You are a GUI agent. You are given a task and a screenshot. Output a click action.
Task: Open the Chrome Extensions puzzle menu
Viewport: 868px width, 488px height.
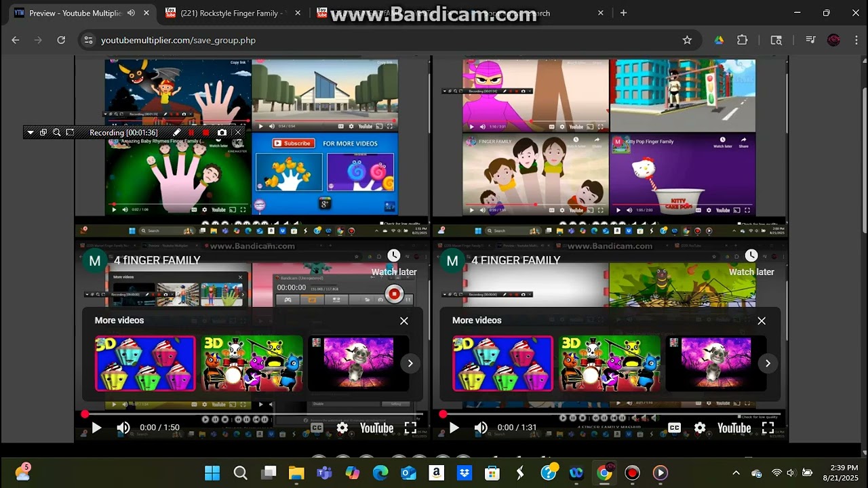(x=742, y=40)
